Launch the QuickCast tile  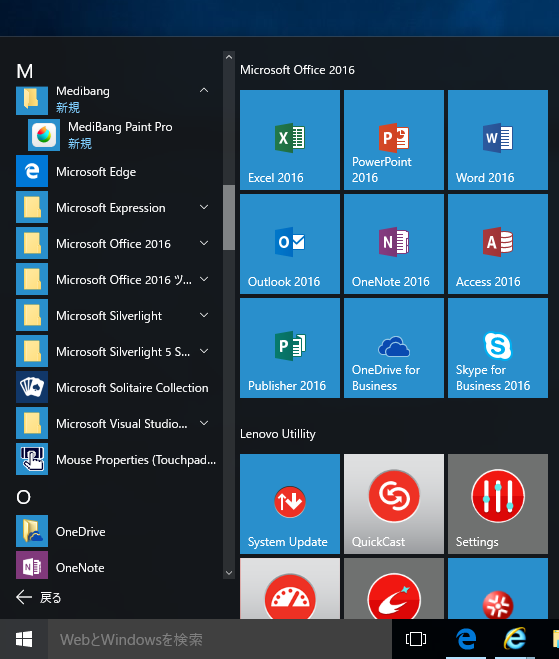pos(394,503)
